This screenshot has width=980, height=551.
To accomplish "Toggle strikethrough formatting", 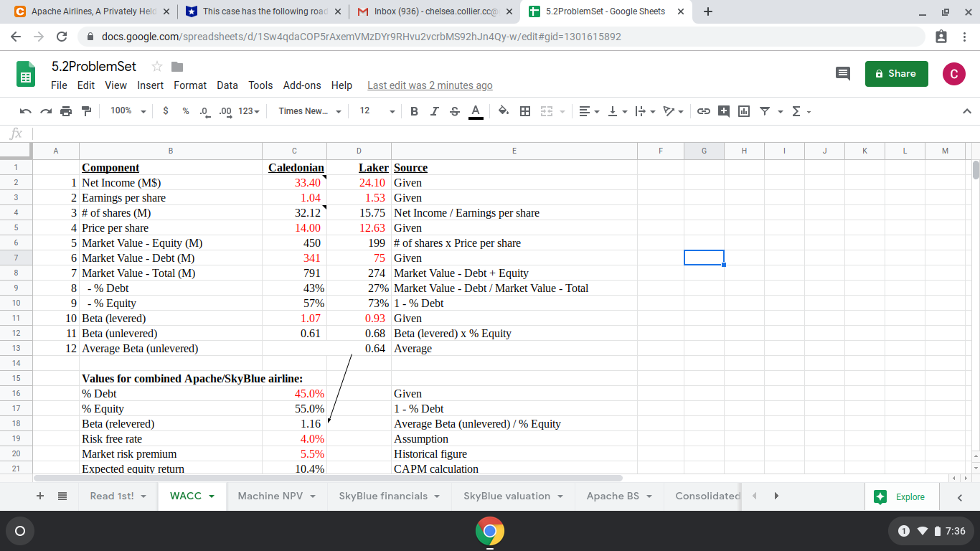I will pos(454,111).
